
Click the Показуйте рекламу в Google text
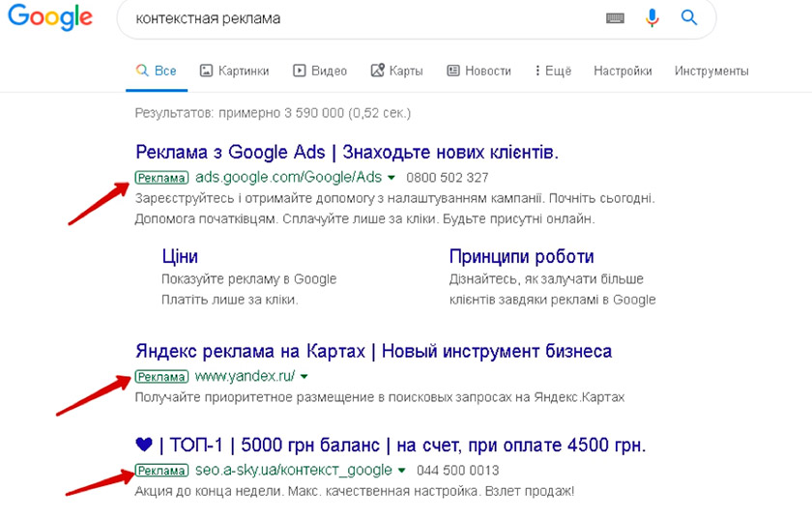click(249, 279)
